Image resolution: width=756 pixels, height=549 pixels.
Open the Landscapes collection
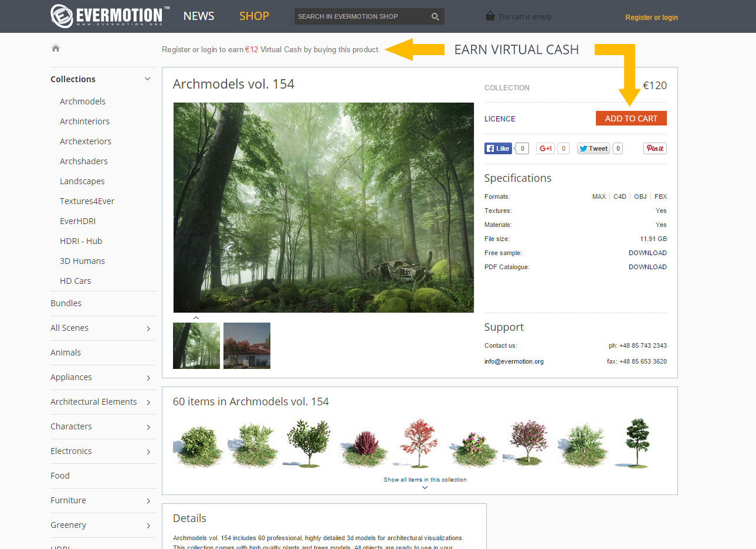[x=82, y=181]
